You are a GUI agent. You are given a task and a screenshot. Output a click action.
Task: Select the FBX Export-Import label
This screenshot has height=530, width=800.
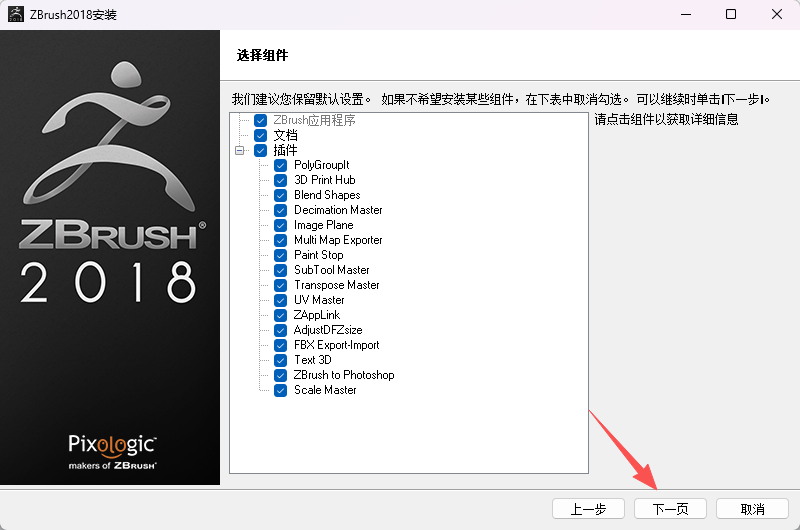[337, 345]
